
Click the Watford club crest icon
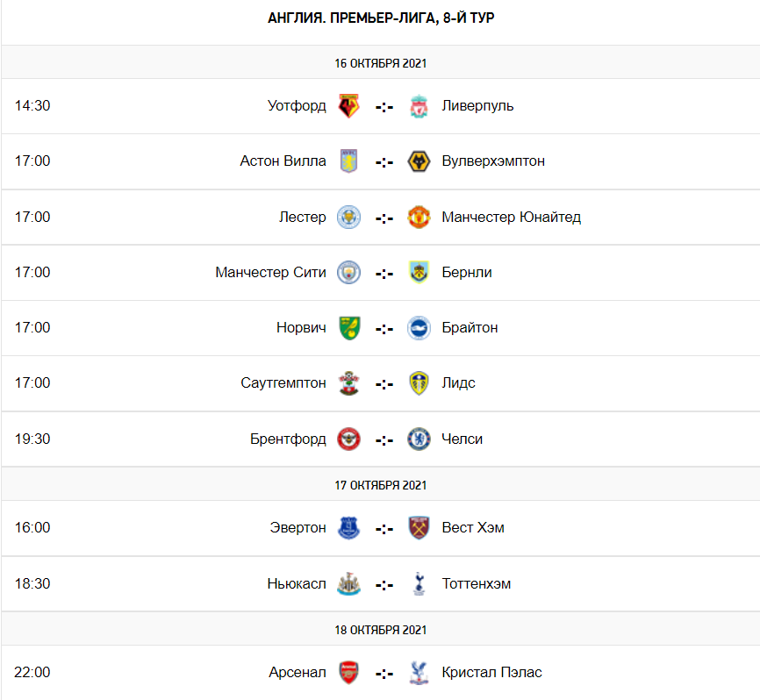pos(349,106)
